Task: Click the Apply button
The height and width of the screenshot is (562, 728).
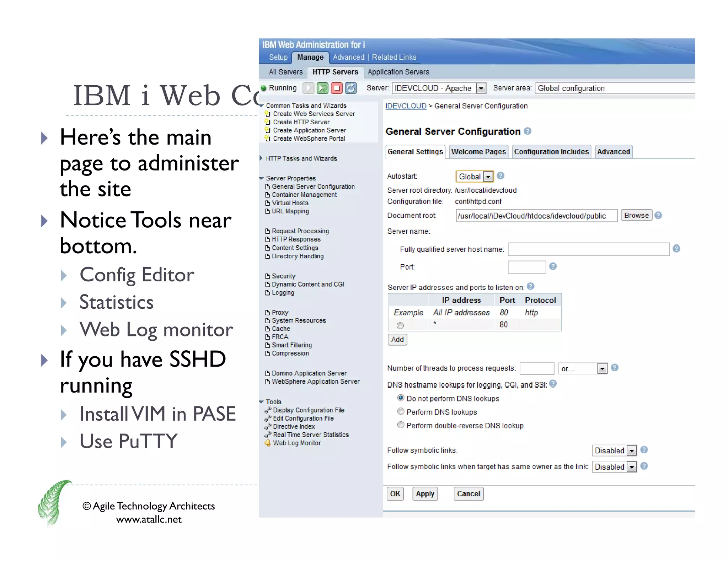Action: [425, 494]
